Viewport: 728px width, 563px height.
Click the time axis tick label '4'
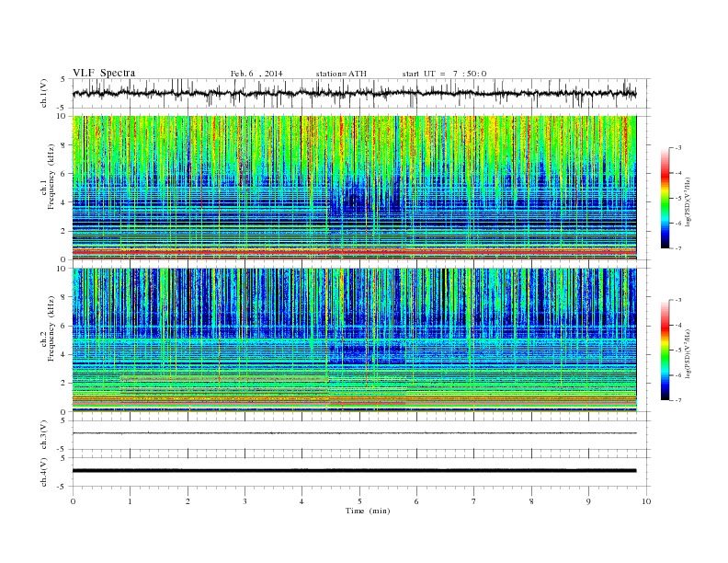[301, 501]
